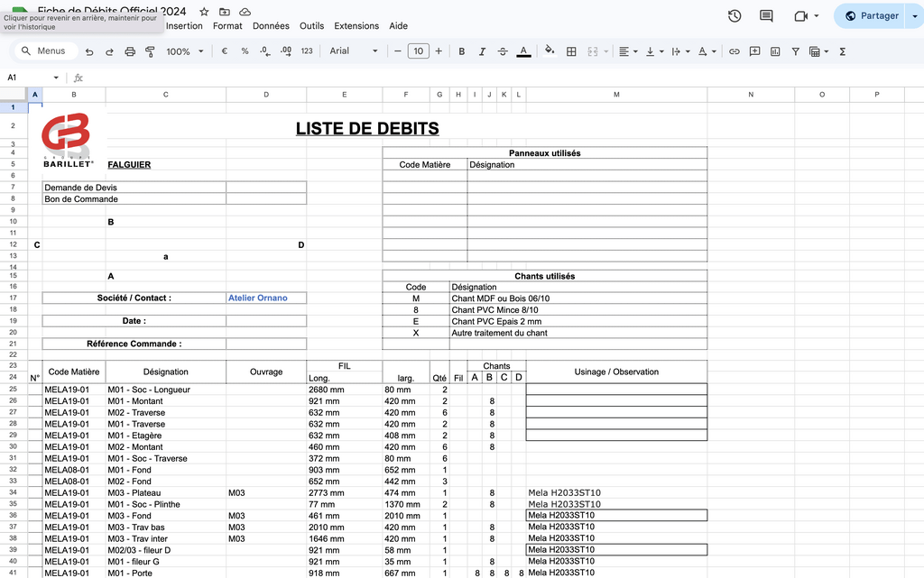Click the borders icon
The image size is (924, 578).
[x=571, y=51]
